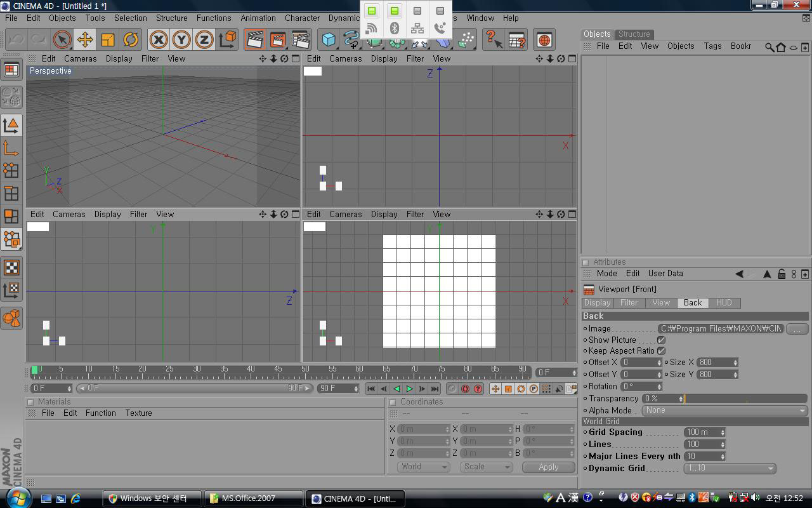Screen dimensions: 812x508
Task: Open the particle emitter objects icon
Action: click(x=466, y=39)
